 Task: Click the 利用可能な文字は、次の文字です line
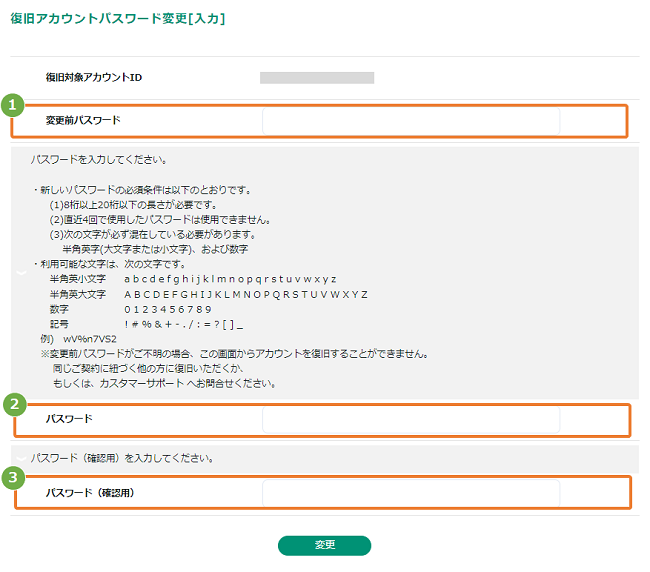pyautogui.click(x=110, y=264)
